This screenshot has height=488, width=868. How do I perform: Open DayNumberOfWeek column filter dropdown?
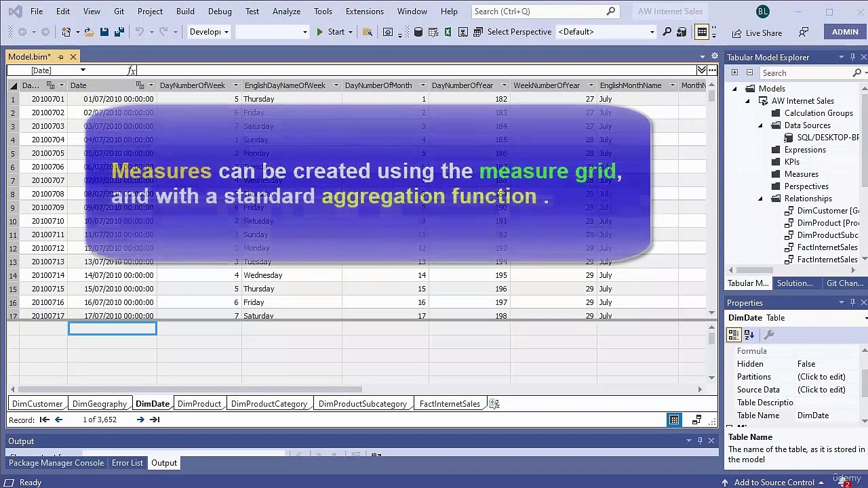[x=236, y=85]
